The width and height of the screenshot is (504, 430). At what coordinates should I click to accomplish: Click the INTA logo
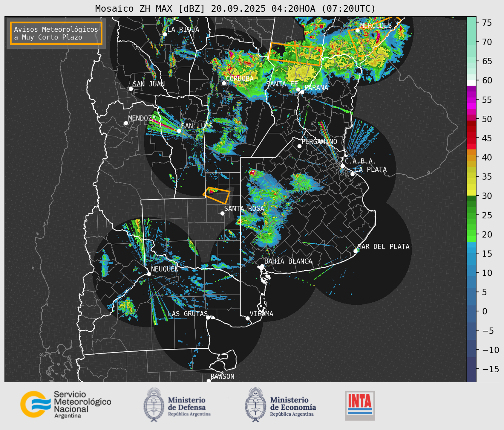point(360,405)
